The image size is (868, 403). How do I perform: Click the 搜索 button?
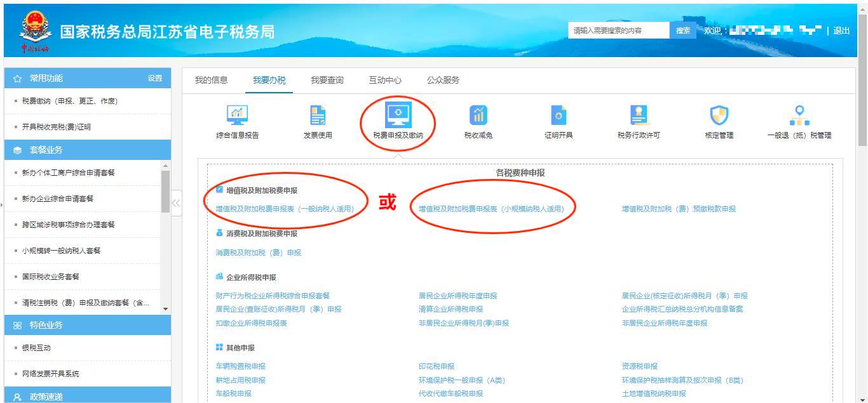click(x=683, y=30)
